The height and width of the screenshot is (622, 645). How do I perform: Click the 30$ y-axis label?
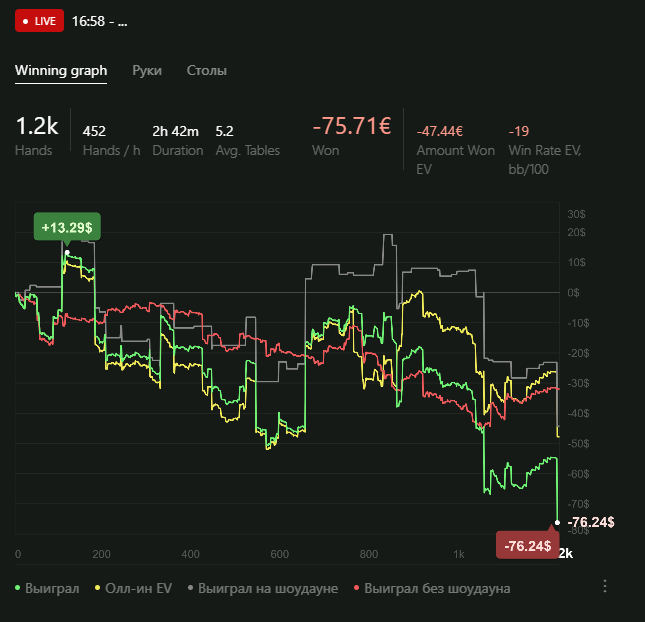point(576,214)
